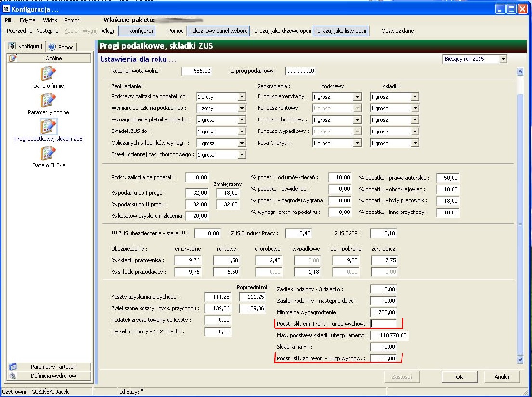Image resolution: width=532 pixels, height=397 pixels.
Task: Click the Anuluj button
Action: click(x=502, y=377)
